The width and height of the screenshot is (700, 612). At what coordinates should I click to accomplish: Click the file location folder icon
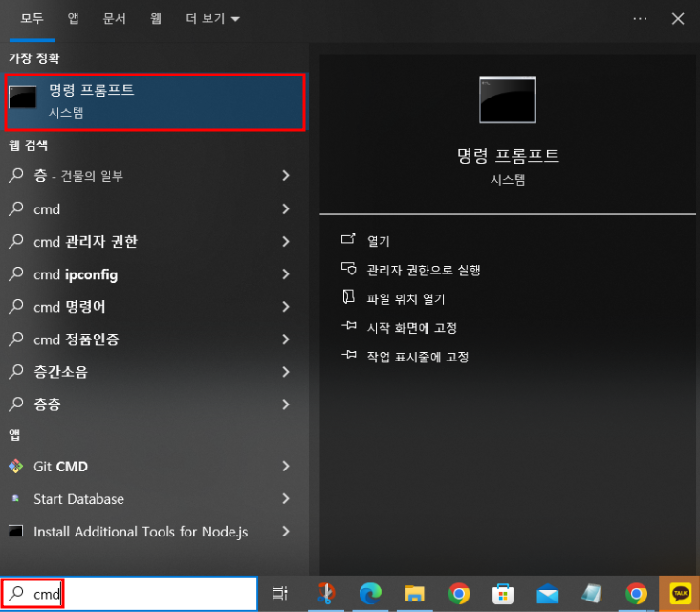tap(348, 296)
